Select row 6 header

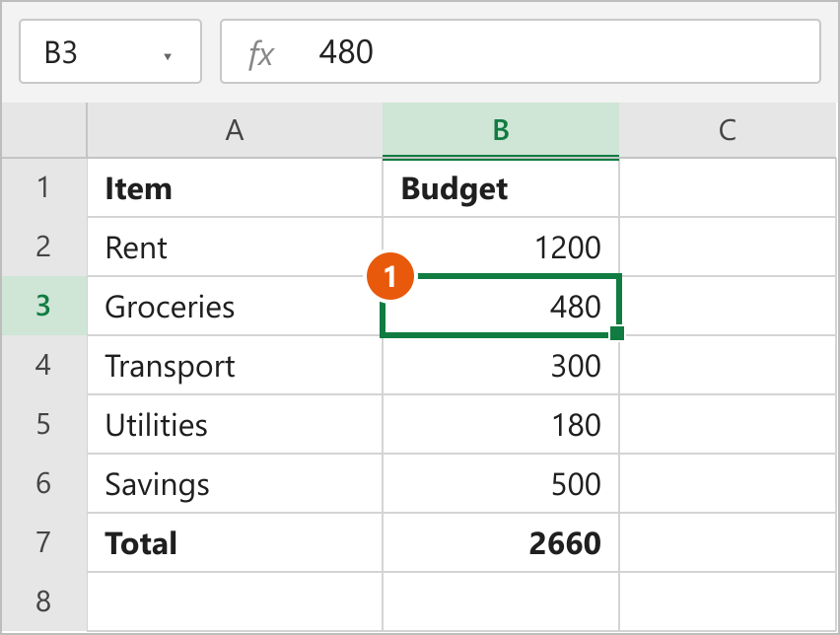[x=44, y=483]
